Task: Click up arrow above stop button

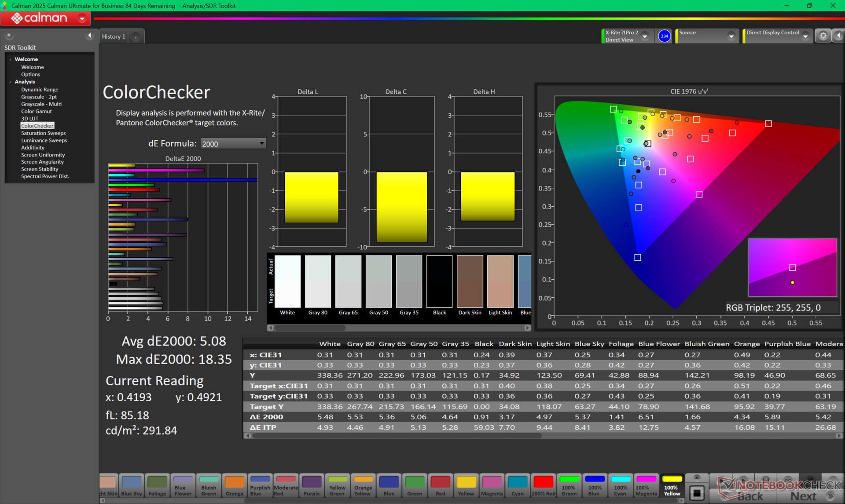Action: tap(697, 477)
